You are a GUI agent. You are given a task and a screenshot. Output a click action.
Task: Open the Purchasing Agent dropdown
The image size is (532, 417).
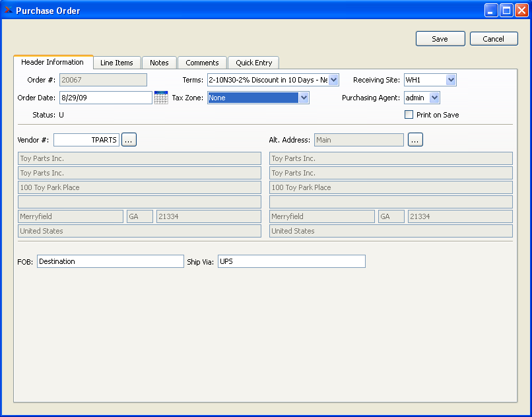tap(434, 98)
